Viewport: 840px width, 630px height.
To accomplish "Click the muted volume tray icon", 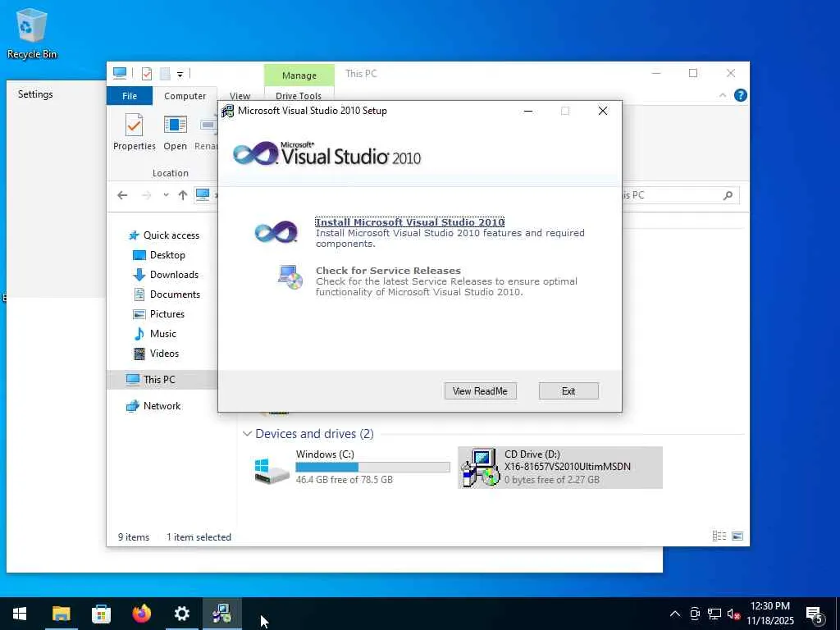I will coord(733,614).
